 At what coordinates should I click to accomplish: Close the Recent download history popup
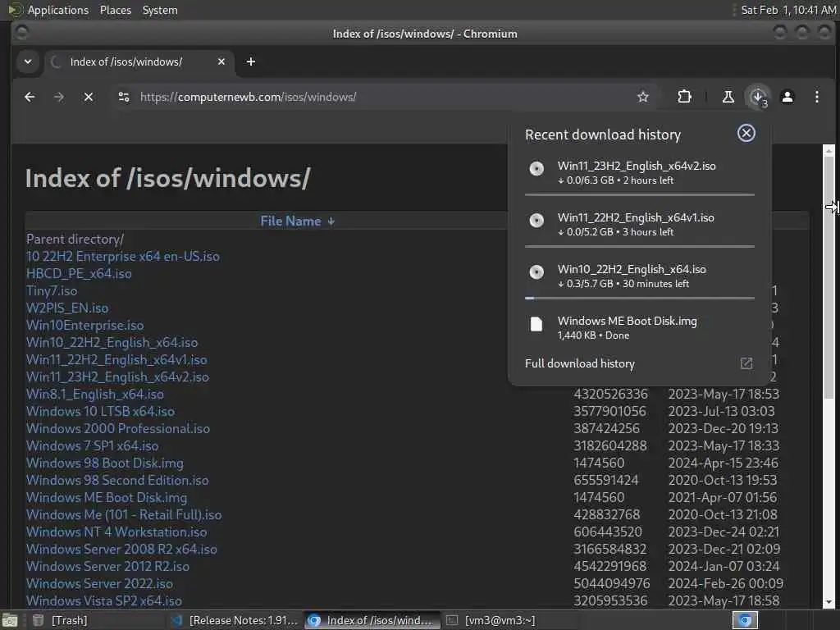coord(746,134)
